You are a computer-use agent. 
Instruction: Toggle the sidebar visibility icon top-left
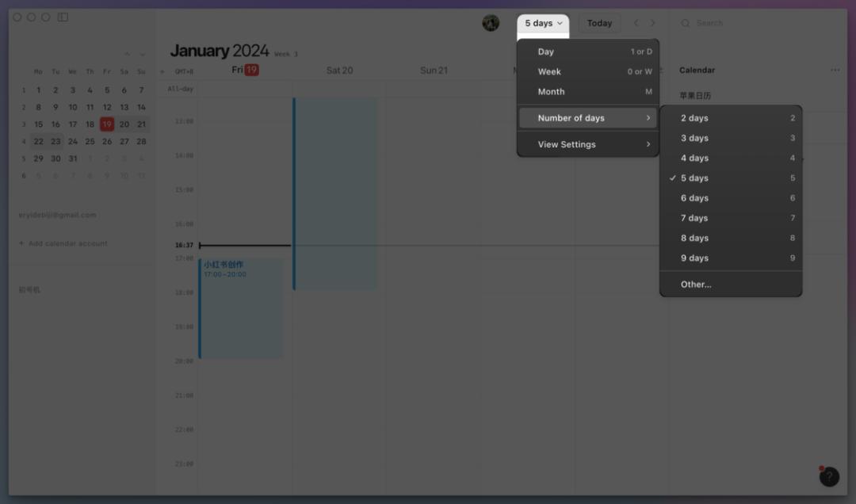[62, 16]
